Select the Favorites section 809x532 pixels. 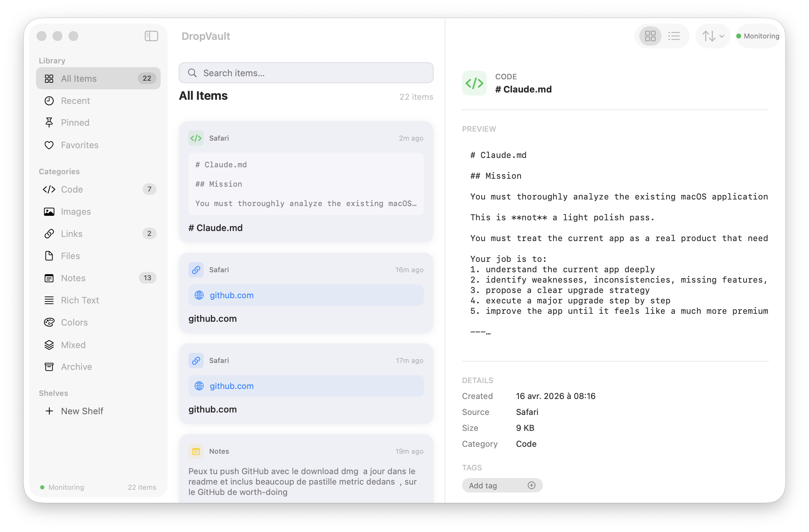(79, 145)
